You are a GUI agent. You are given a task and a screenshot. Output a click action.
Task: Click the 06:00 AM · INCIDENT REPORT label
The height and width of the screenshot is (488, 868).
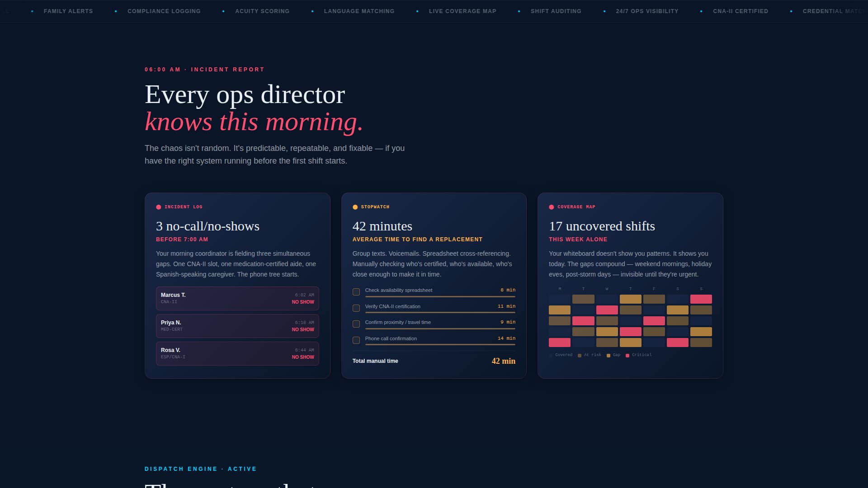pyautogui.click(x=204, y=70)
